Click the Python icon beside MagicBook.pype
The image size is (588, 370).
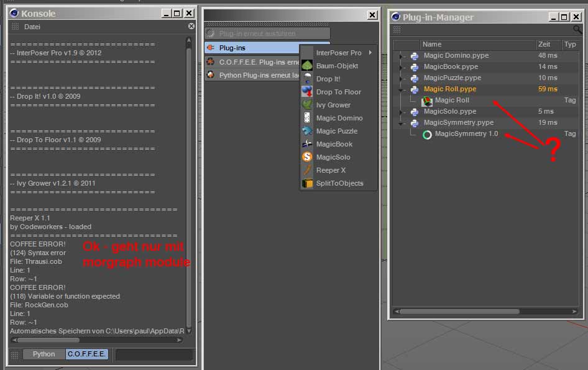pos(415,67)
